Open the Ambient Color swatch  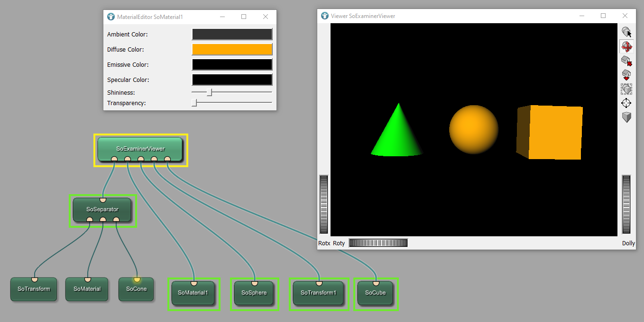coord(232,34)
